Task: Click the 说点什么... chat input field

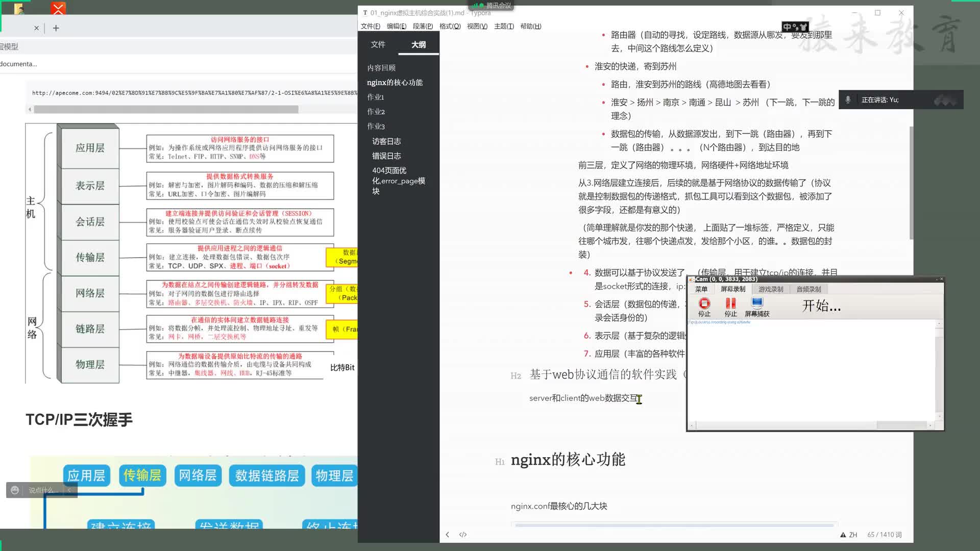Action: click(43, 490)
